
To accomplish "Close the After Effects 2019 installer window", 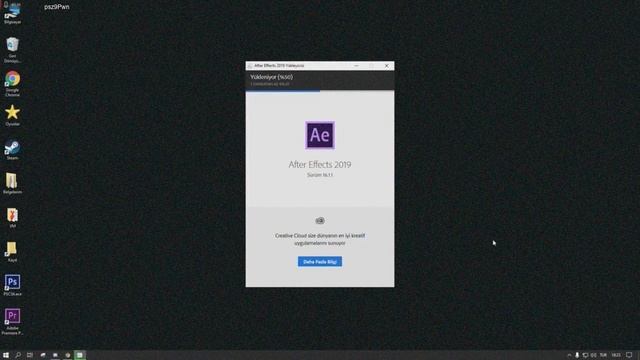I will pyautogui.click(x=387, y=66).
